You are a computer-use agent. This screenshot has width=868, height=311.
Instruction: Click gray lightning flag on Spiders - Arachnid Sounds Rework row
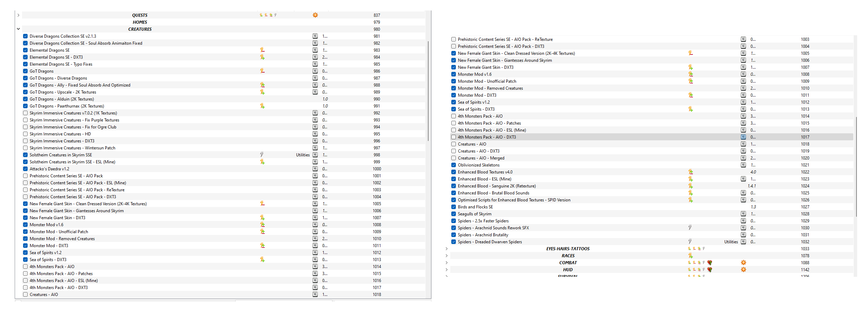tap(690, 228)
